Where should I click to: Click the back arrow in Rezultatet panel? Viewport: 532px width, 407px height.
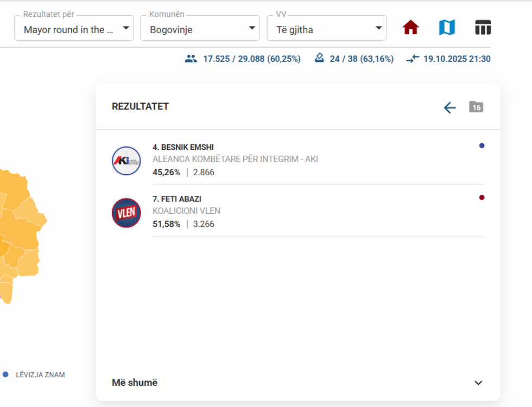(x=449, y=107)
